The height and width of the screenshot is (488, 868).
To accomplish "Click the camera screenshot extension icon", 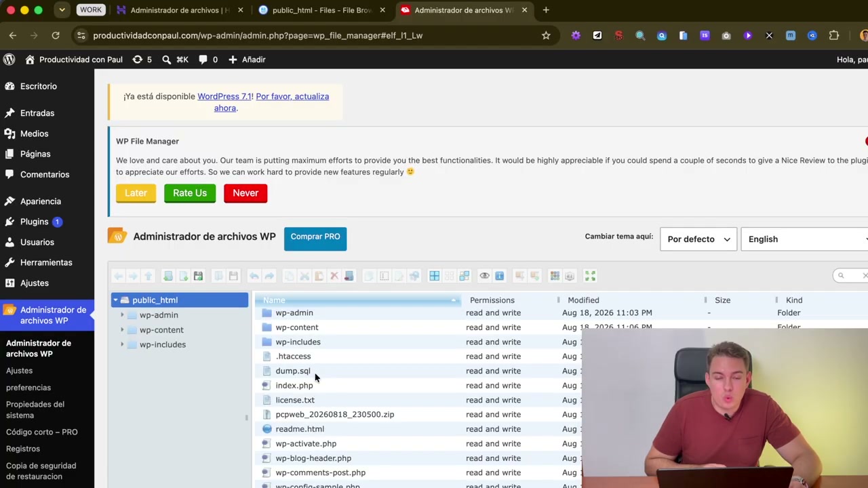I will click(726, 35).
